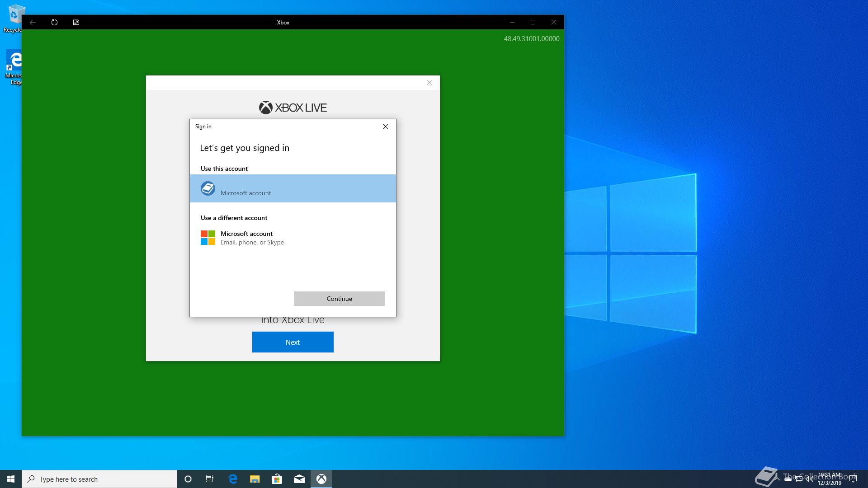This screenshot has height=488, width=868.
Task: Open Task View on the taskbar
Action: pyautogui.click(x=210, y=479)
